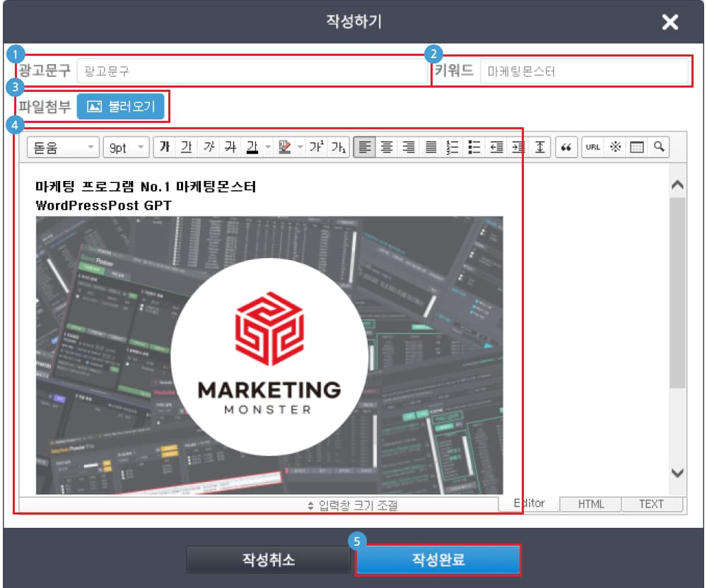
Task: Open font family dropdown 돋움
Action: pos(63,147)
